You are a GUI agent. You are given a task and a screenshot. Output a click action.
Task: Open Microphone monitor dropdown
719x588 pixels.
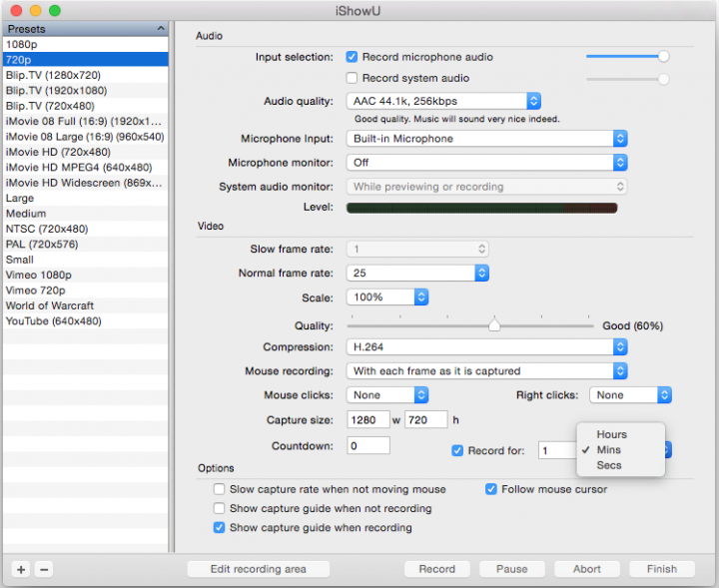pos(487,163)
